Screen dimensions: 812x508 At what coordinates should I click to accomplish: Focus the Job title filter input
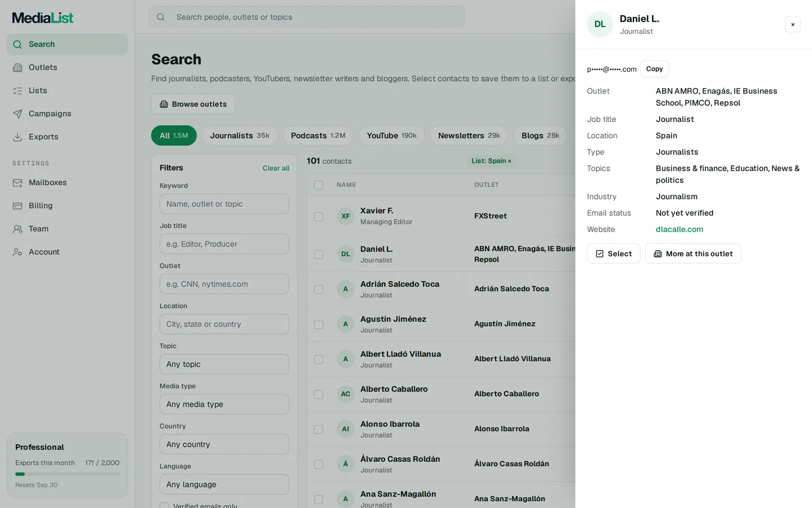[x=224, y=244]
